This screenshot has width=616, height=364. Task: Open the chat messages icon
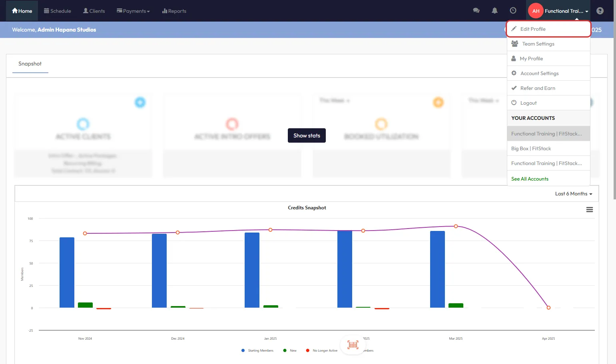(476, 11)
